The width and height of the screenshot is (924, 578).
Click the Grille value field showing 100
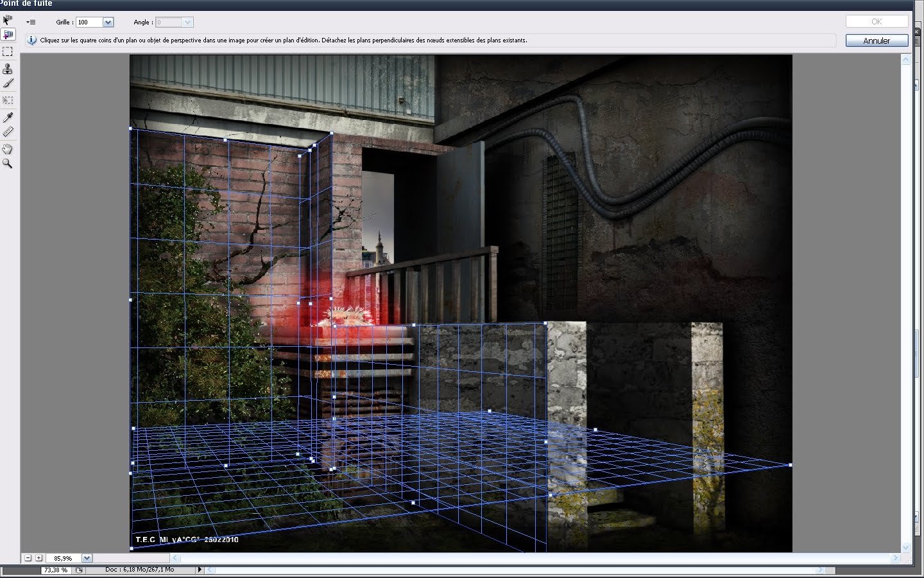[x=89, y=22]
